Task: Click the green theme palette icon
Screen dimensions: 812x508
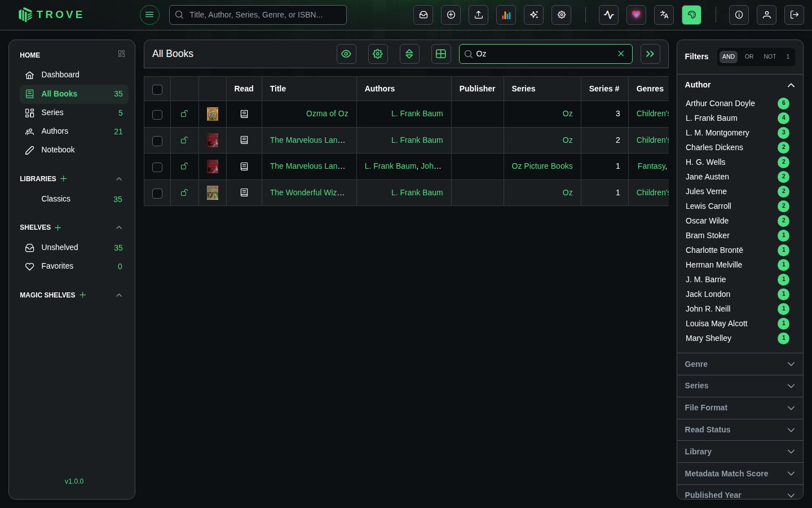Action: (692, 15)
